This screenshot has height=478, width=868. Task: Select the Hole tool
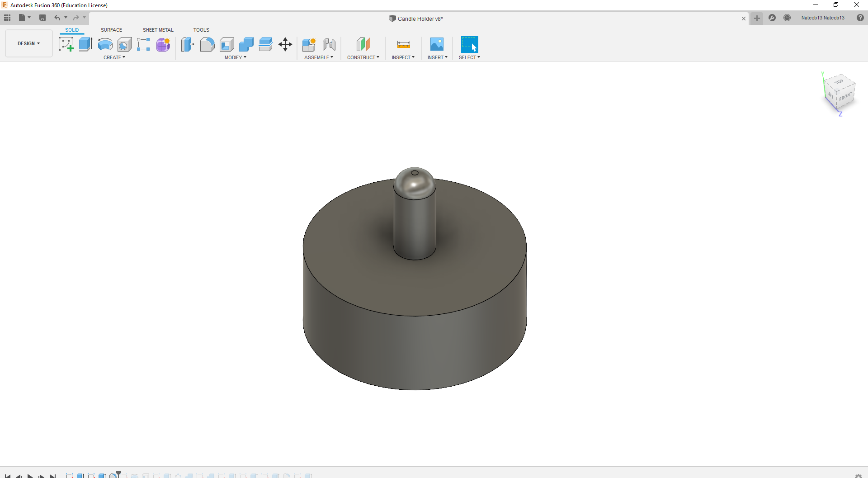pos(124,44)
